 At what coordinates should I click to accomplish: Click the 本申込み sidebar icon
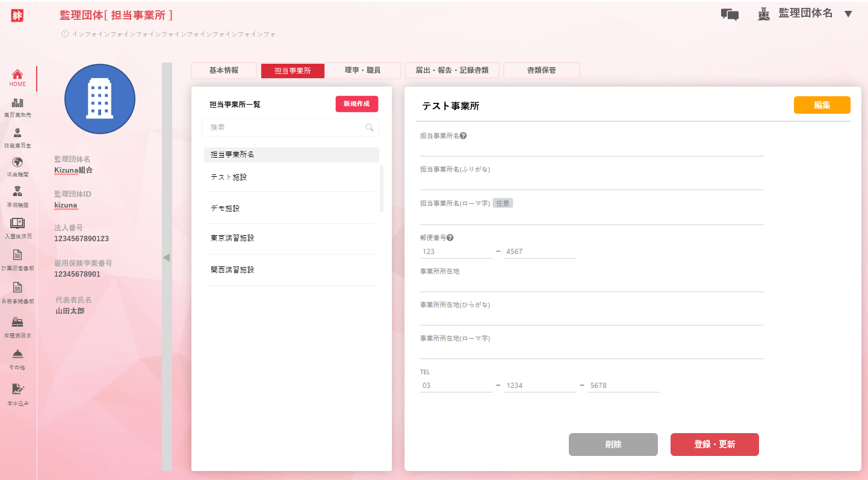pos(17,389)
